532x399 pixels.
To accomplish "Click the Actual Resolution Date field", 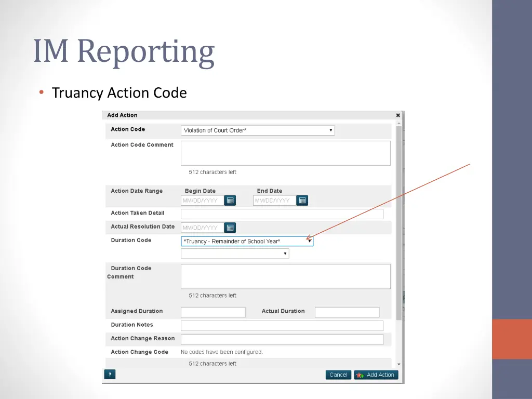I will (x=202, y=228).
